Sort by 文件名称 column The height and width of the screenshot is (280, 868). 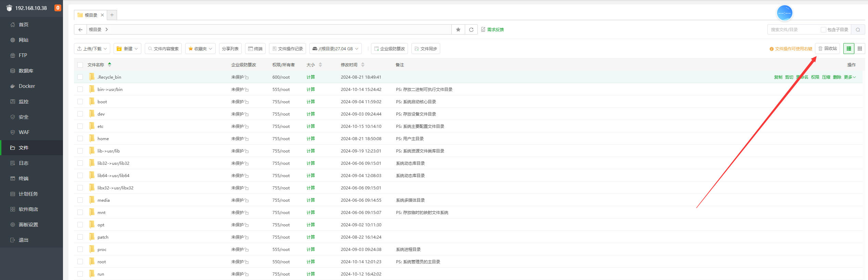point(99,65)
